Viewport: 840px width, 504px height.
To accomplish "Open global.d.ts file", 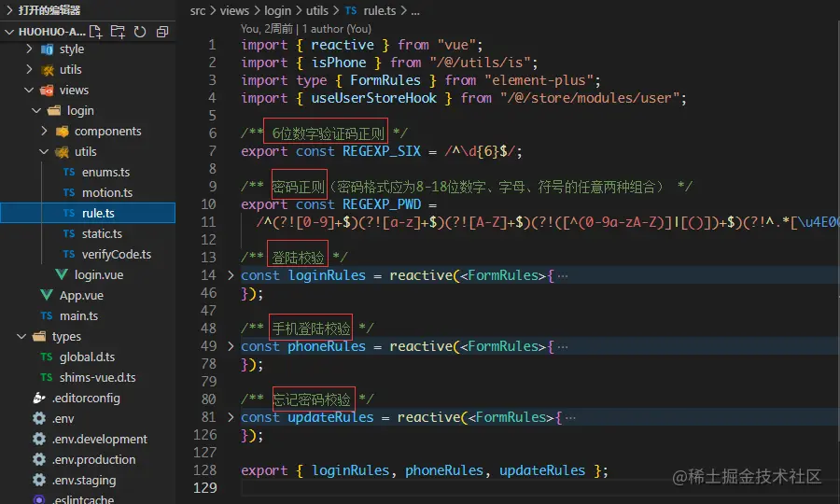I will point(87,357).
